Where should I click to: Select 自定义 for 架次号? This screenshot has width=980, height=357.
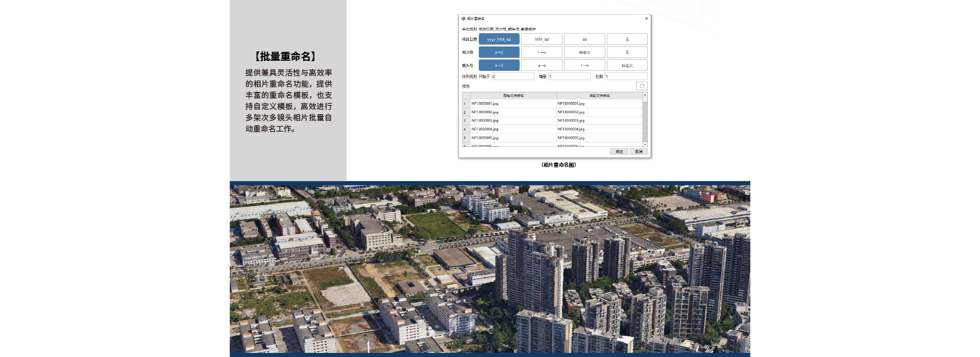pyautogui.click(x=584, y=53)
